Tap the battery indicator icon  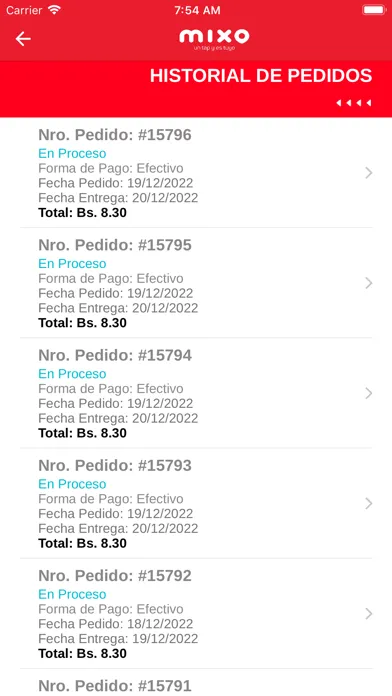(374, 10)
